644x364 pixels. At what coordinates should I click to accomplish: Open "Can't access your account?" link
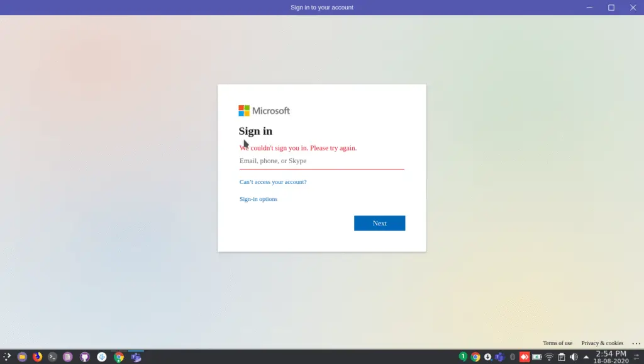(x=273, y=182)
